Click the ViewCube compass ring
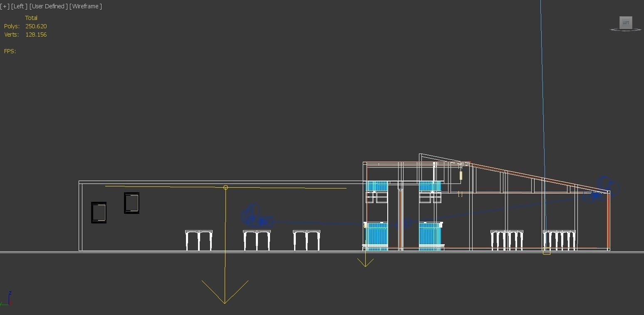644x315 pixels. tap(626, 30)
